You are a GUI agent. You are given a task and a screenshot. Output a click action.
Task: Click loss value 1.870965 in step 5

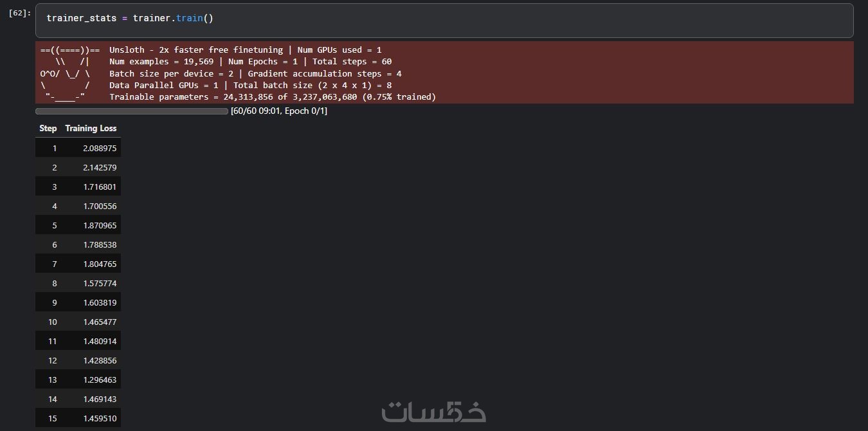coord(100,225)
